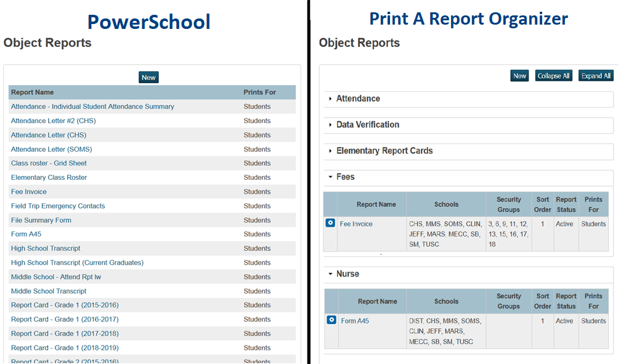Click the gear icon beside Form A45

coord(330,320)
